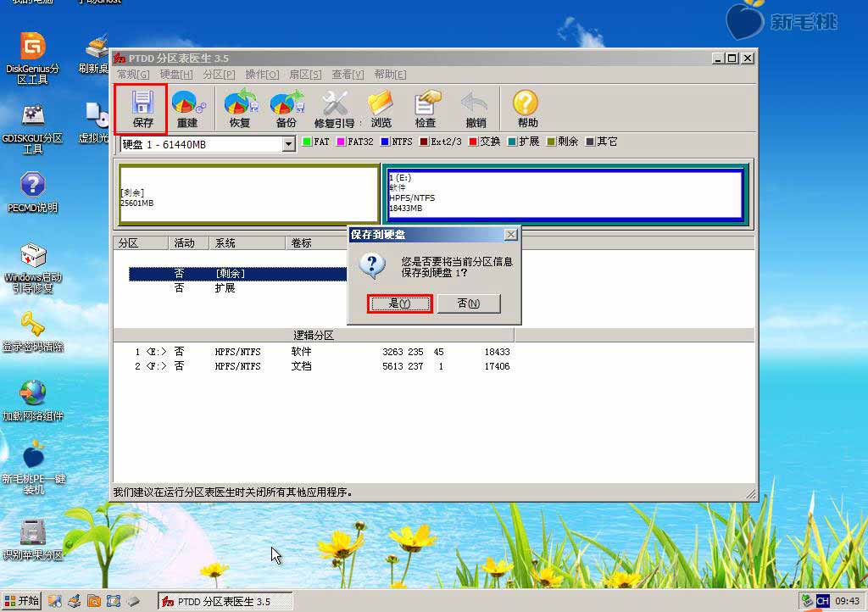This screenshot has height=612, width=868.
Task: Click the 卷标 column header
Action: (317, 243)
